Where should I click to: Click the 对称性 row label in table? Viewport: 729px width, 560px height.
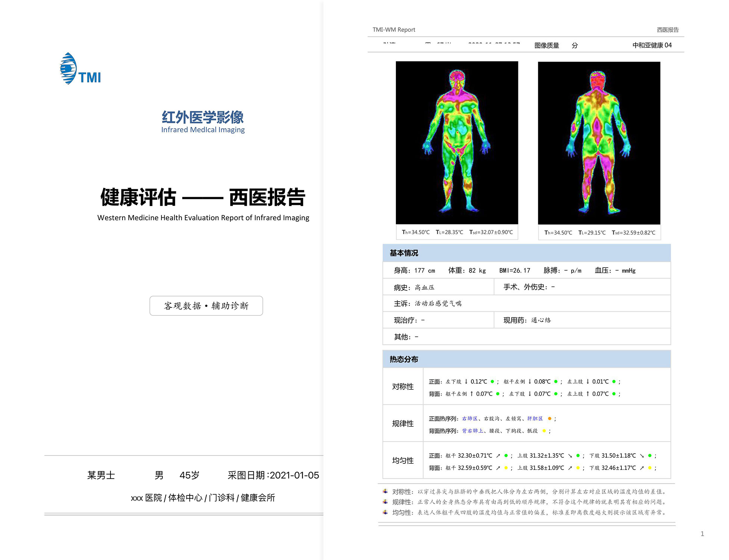[x=403, y=386]
